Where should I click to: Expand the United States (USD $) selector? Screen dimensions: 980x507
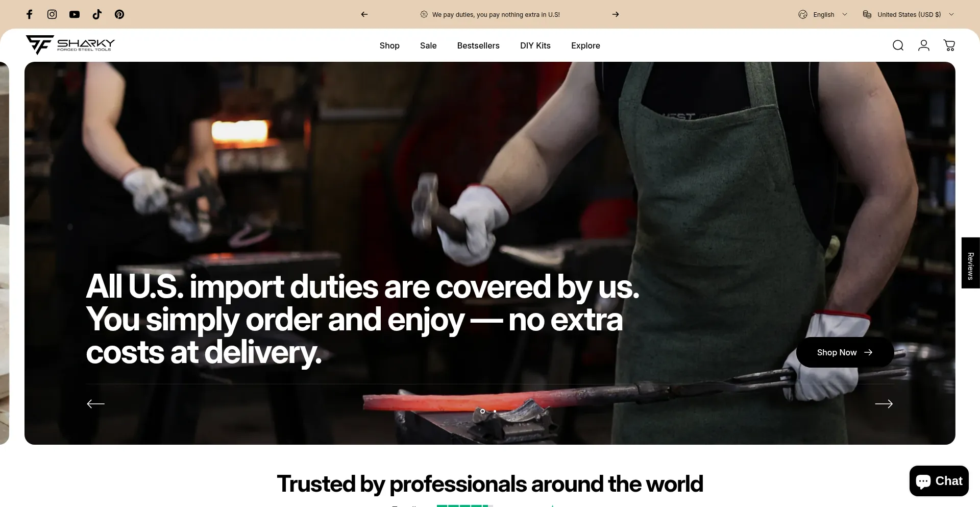(x=909, y=14)
